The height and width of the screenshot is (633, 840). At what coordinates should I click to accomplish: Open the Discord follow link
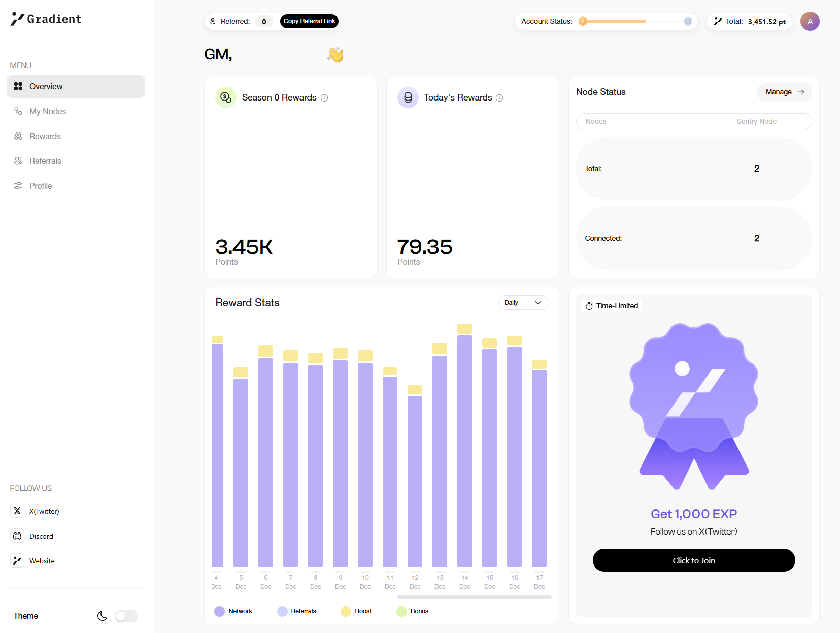coord(32,536)
